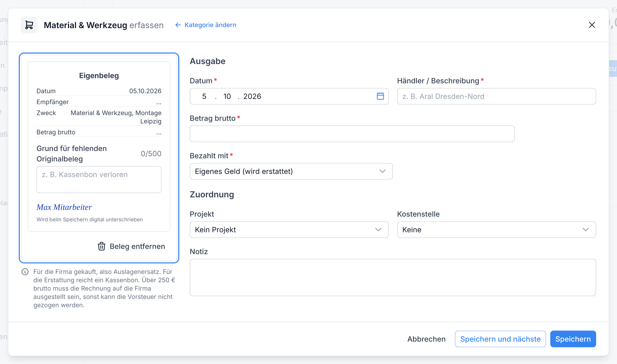Open the Bezahlt mit dropdown

(x=291, y=171)
